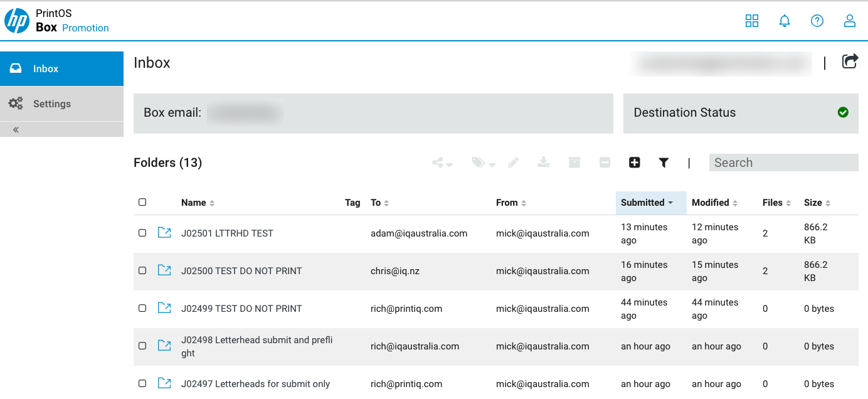
Task: Click the edit pencil toolbar icon
Action: (514, 162)
